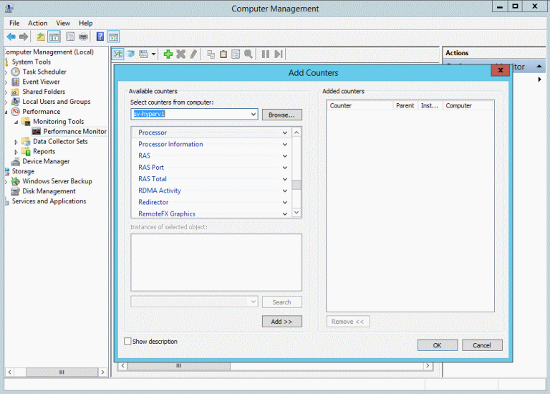Select Disk Management in the tree
550x394 pixels.
coord(49,191)
